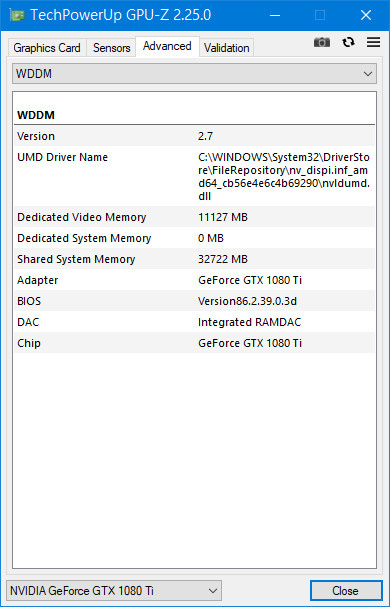Open the hamburger menu icon
The height and width of the screenshot is (607, 390).
tap(373, 42)
